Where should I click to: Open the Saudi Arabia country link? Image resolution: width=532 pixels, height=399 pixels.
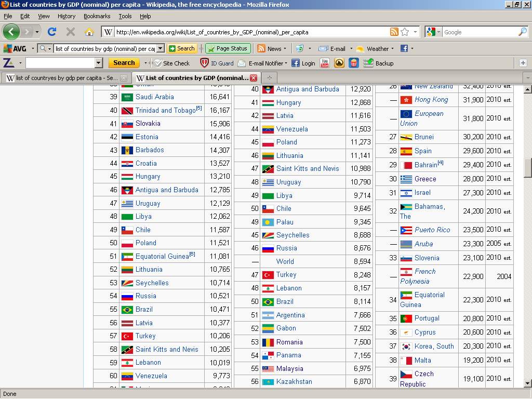pyautogui.click(x=154, y=97)
